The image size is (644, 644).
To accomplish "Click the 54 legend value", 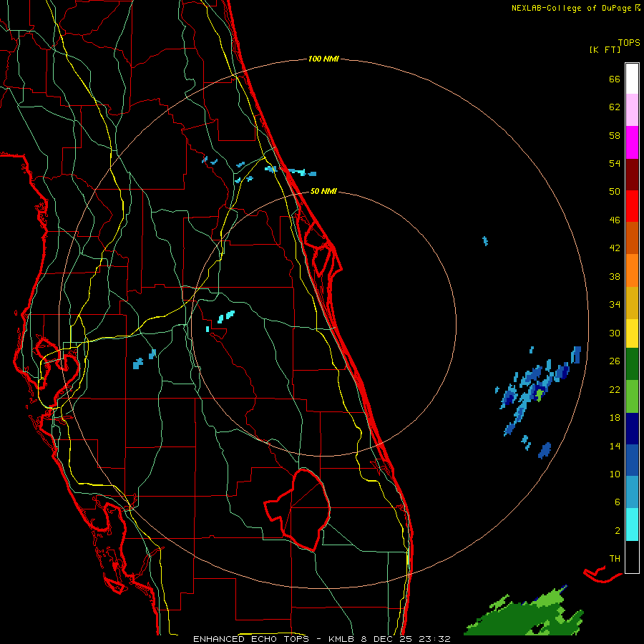I will (615, 163).
